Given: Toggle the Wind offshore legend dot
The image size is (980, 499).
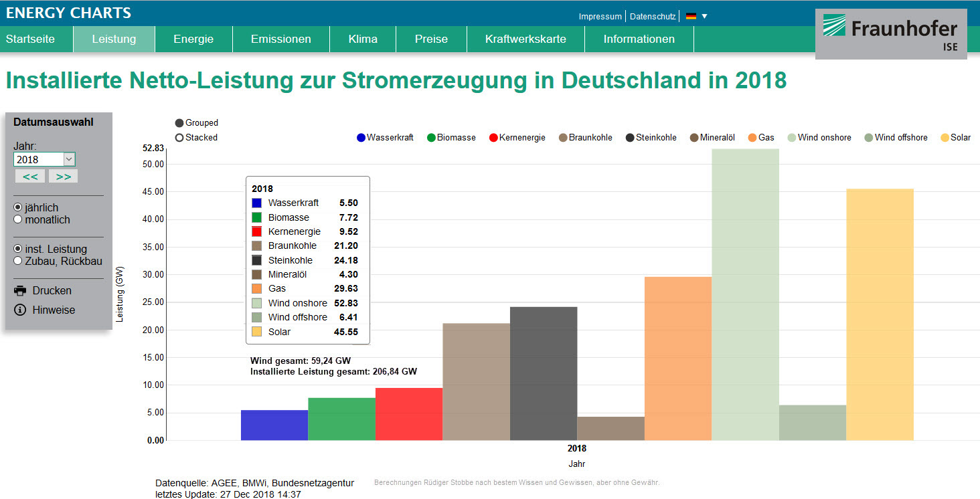Looking at the screenshot, I should (x=869, y=138).
